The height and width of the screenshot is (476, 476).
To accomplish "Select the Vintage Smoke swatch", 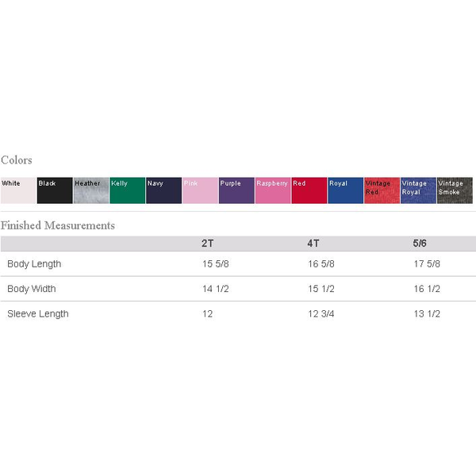I will click(x=455, y=190).
